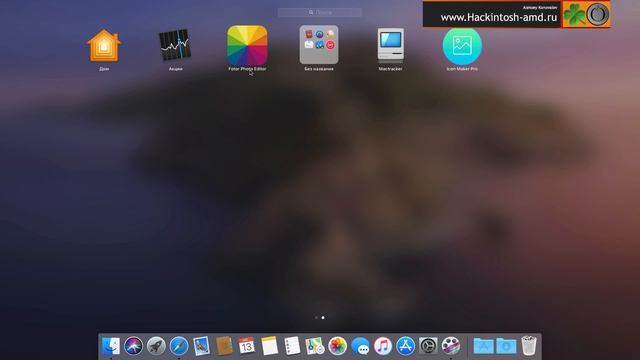Open Notes from the Dock
Image resolution: width=640 pixels, height=360 pixels.
pos(269,346)
